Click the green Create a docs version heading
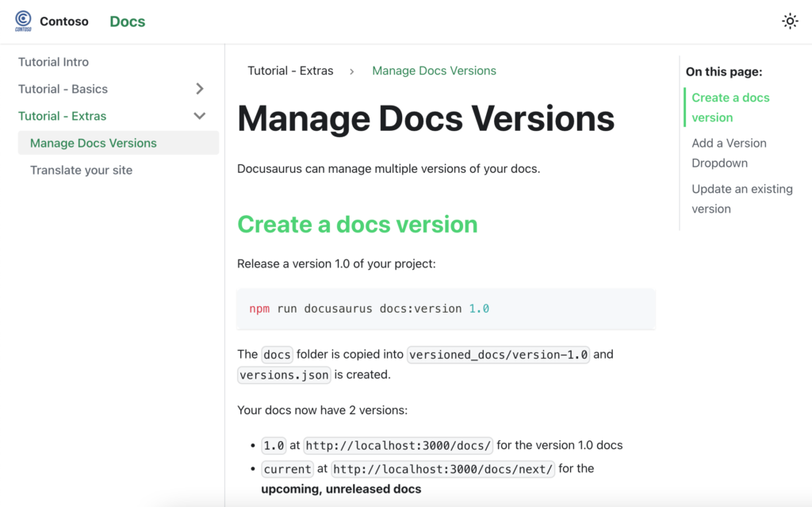The width and height of the screenshot is (812, 507). coord(358,225)
